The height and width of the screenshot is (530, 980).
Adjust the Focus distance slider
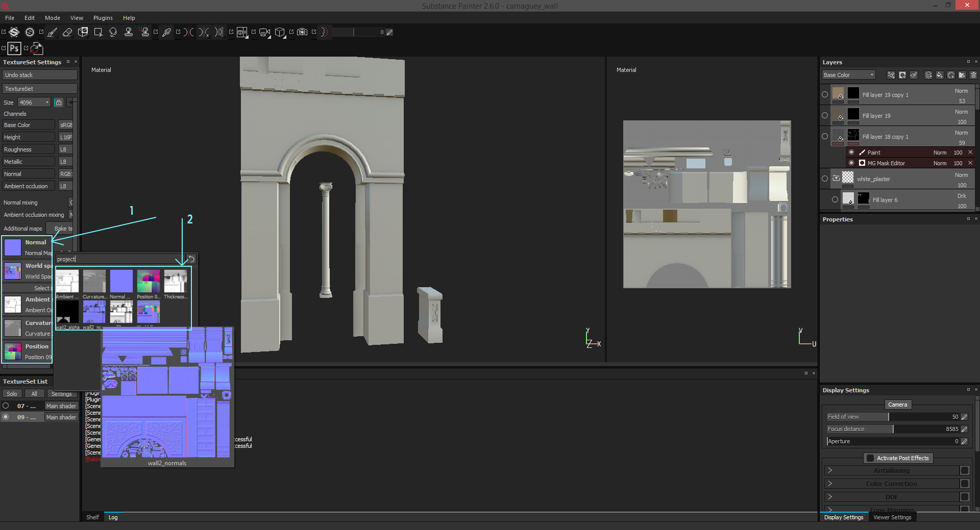click(x=893, y=429)
